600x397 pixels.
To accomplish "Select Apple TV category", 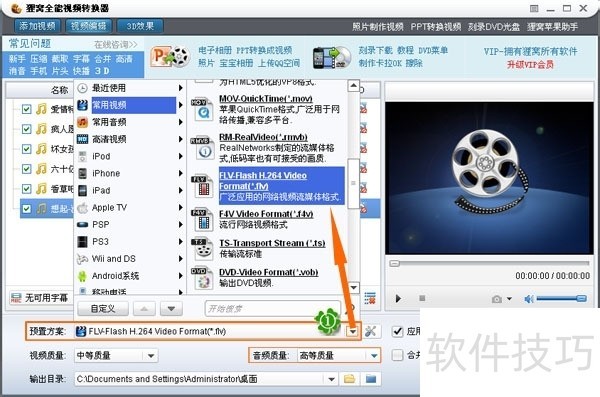I will pyautogui.click(x=130, y=207).
